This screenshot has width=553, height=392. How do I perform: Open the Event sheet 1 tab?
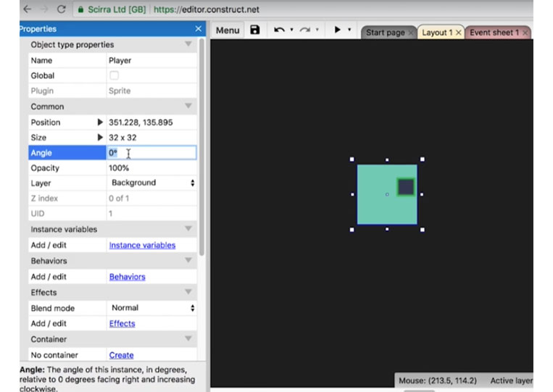[x=494, y=33]
